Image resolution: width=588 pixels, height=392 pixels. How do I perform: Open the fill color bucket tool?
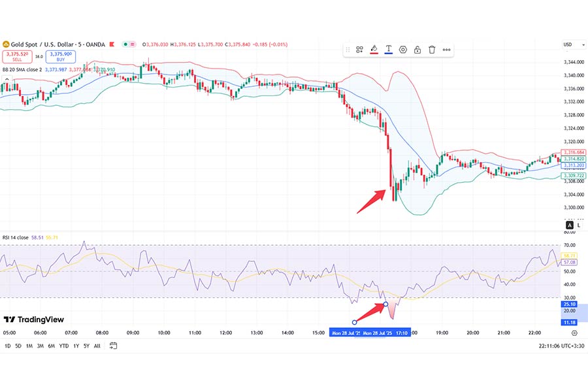pyautogui.click(x=374, y=49)
